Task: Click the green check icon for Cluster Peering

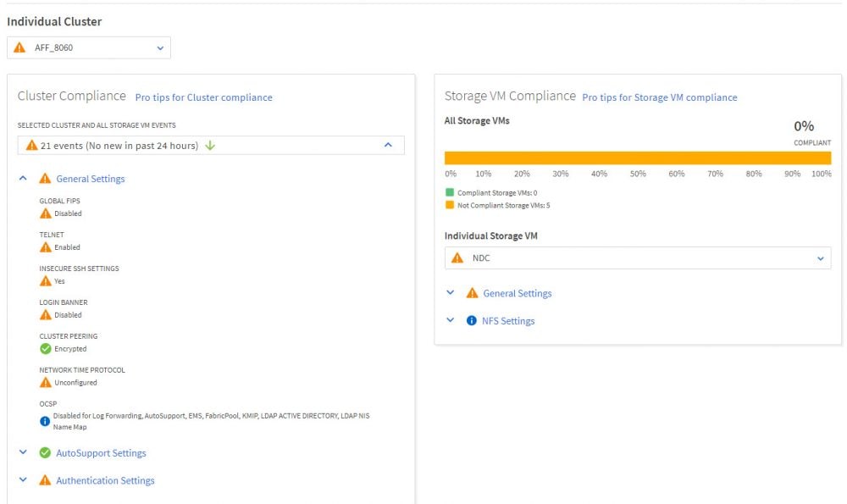Action: 46,349
